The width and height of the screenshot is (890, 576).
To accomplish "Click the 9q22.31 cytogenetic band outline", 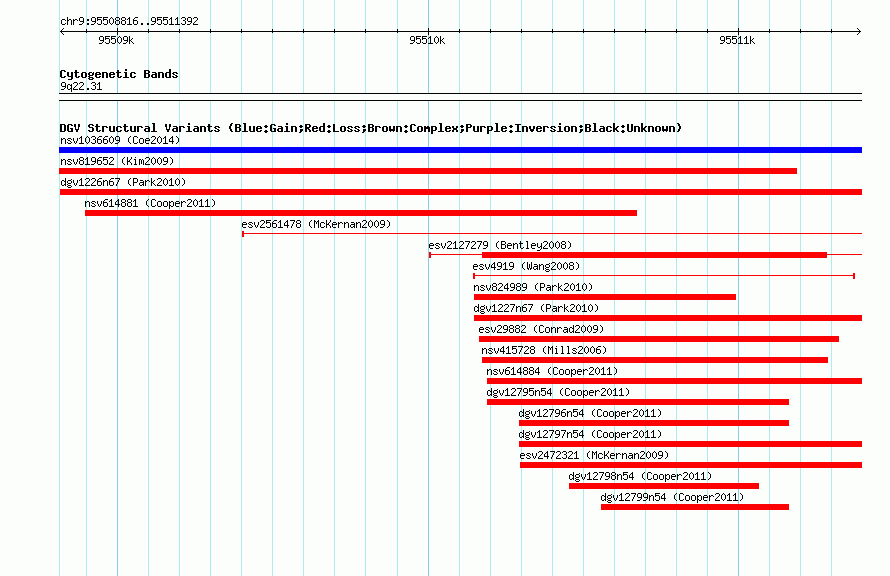I will pyautogui.click(x=460, y=97).
